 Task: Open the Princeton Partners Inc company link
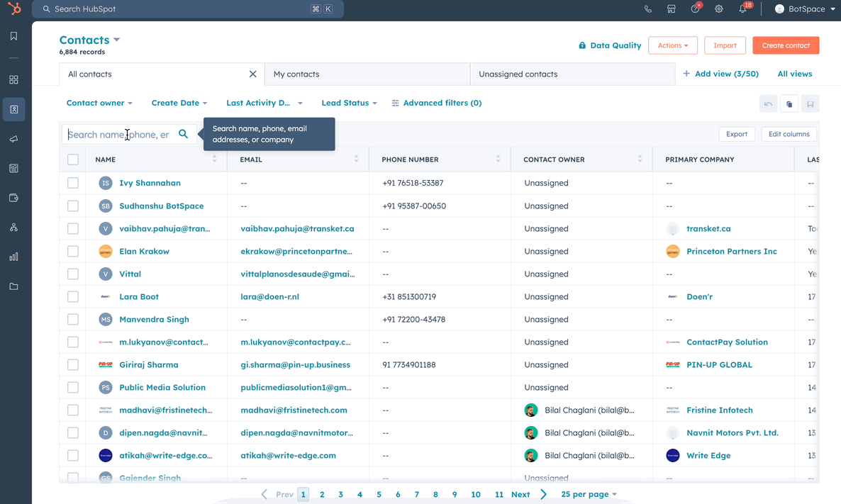(x=732, y=252)
